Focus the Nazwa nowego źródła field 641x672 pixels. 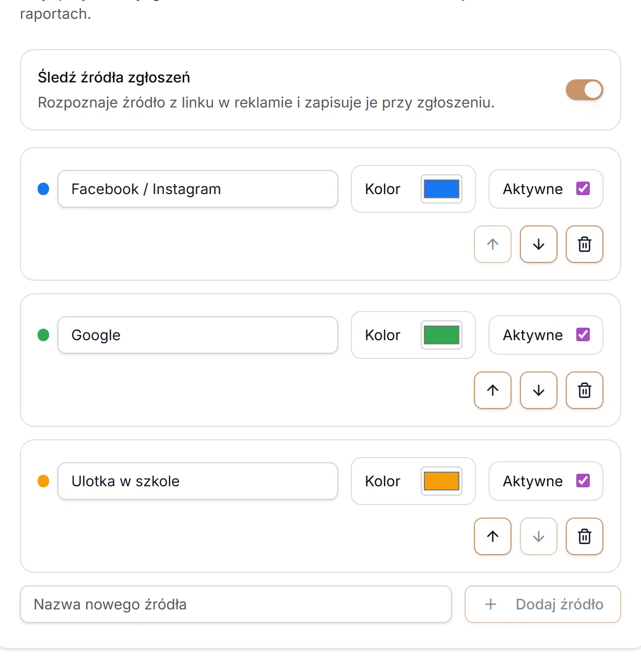coord(236,604)
